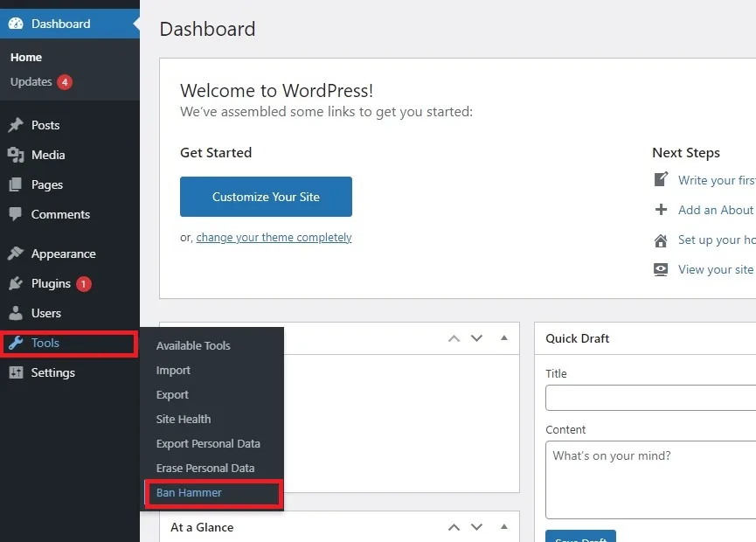Click the Tools wrench icon
Image resolution: width=756 pixels, height=542 pixels.
[x=16, y=343]
